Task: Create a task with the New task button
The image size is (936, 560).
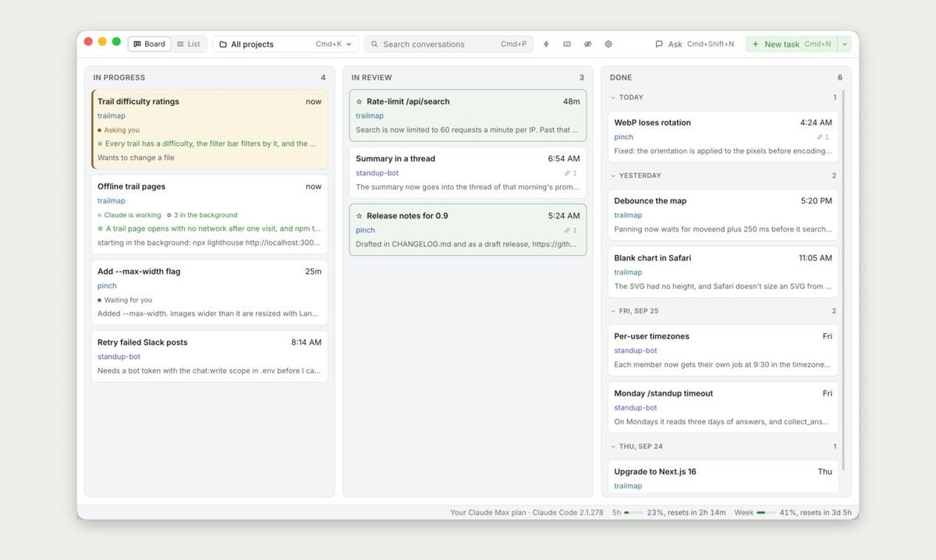Action: point(791,44)
